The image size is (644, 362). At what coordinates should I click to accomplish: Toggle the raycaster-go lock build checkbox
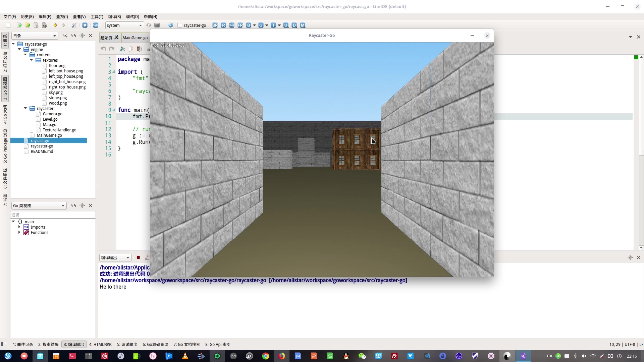180,25
